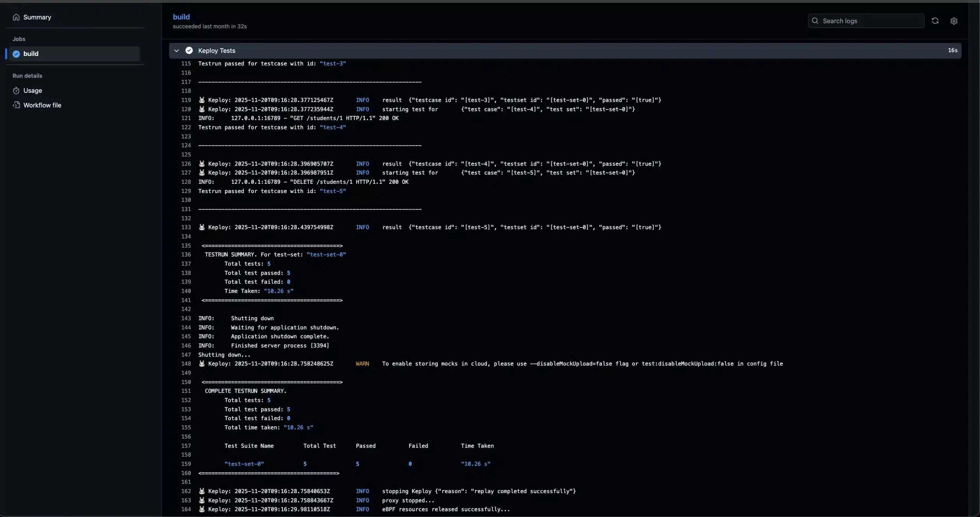980x517 pixels.
Task: Open the Workflow file link
Action: click(42, 105)
